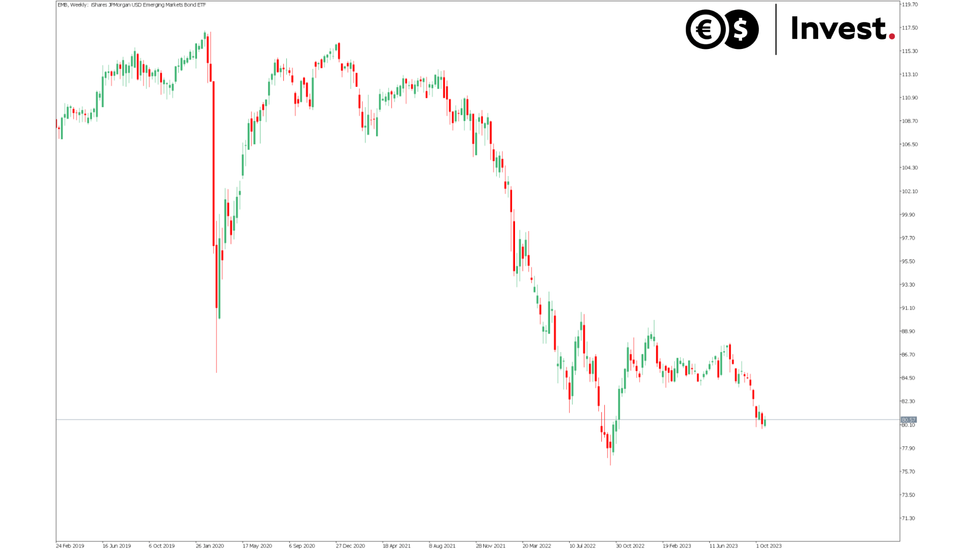Screen dimensions: 980x551
Task: Click the 11 Jun 2023 date label
Action: pyautogui.click(x=723, y=546)
